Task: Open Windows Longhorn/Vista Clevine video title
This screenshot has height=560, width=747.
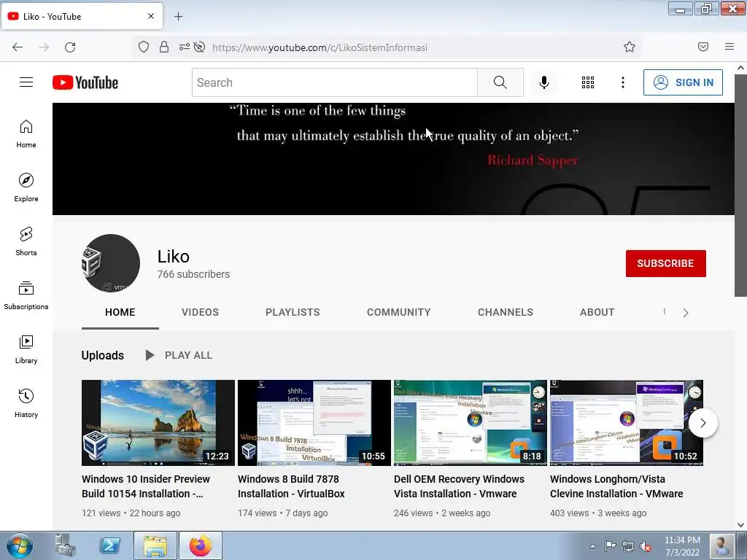Action: (x=616, y=486)
